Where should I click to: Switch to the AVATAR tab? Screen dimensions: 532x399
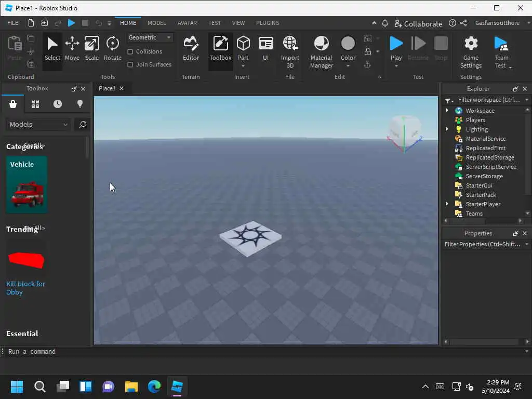(187, 23)
